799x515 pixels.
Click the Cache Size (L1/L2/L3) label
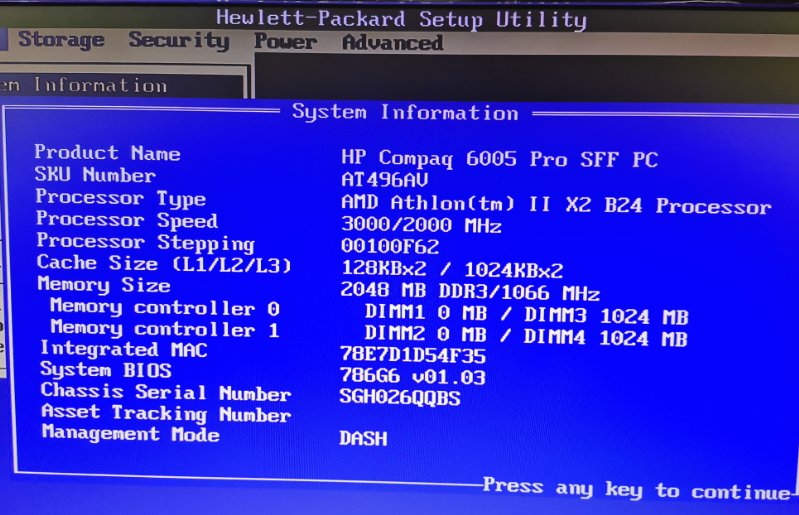(x=164, y=263)
